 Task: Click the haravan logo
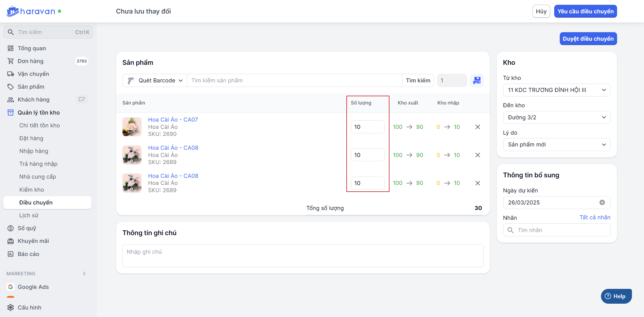pos(31,11)
